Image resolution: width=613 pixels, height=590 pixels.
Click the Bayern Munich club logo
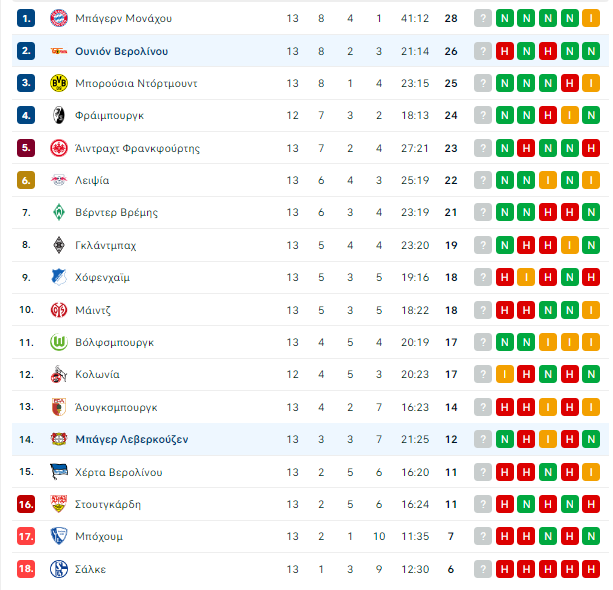pyautogui.click(x=59, y=18)
